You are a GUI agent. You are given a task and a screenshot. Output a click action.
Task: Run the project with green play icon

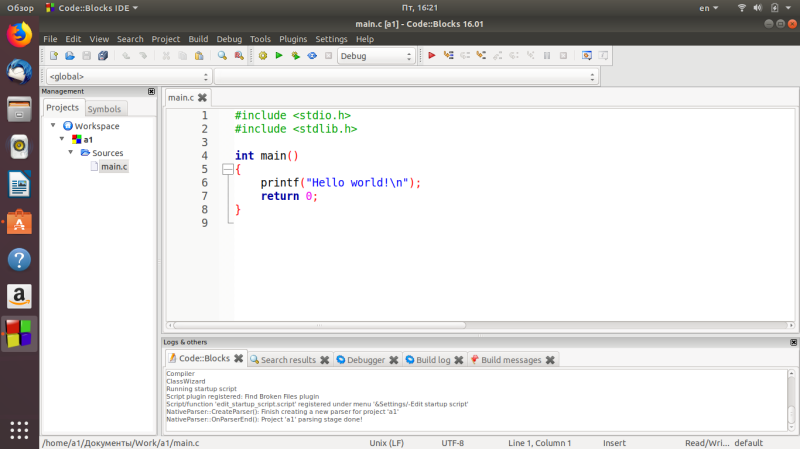[279, 56]
